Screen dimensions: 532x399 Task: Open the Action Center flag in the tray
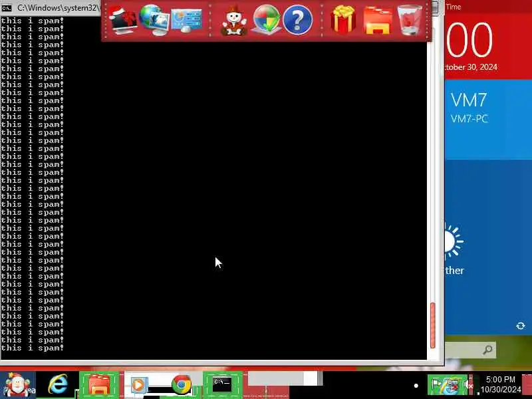click(x=436, y=385)
